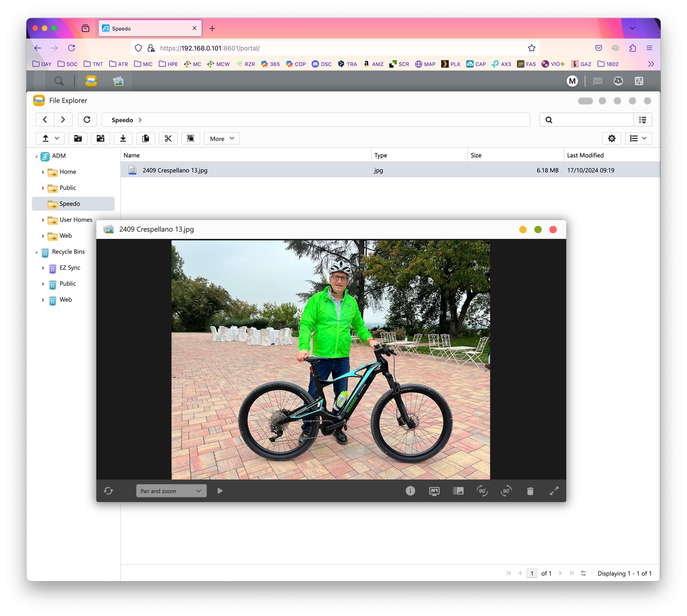
Task: Refresh the pagination with the reload icon
Action: click(583, 574)
